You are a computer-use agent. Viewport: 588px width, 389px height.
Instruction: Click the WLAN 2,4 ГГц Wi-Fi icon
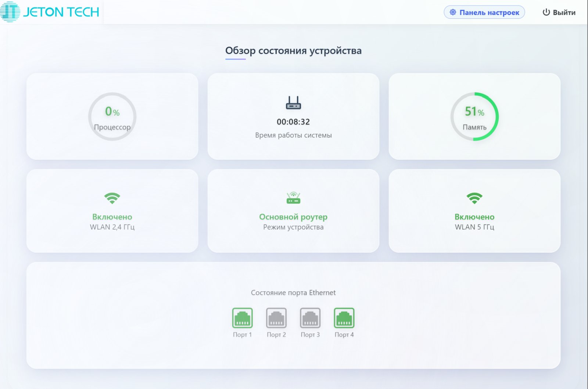pos(112,198)
